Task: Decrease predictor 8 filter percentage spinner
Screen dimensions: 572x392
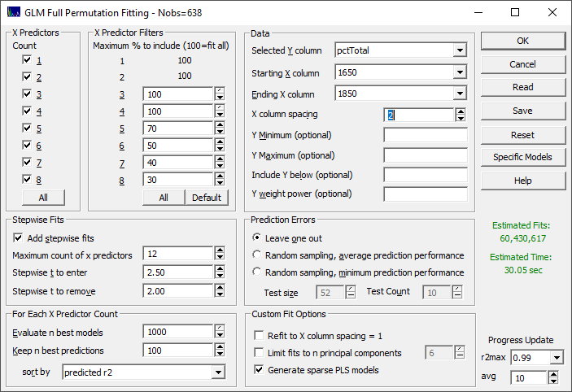Action: (220, 184)
